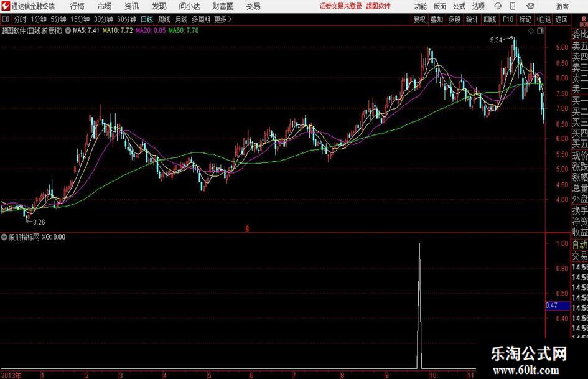Select the 多周期 multi-period tab
Screen dimensions: 588x379
(201, 19)
